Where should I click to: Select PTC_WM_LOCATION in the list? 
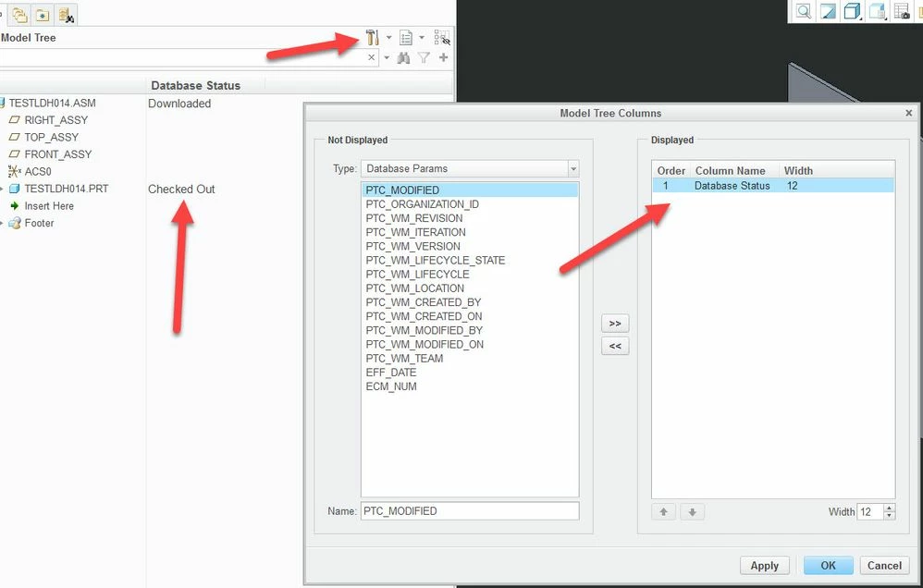point(470,288)
